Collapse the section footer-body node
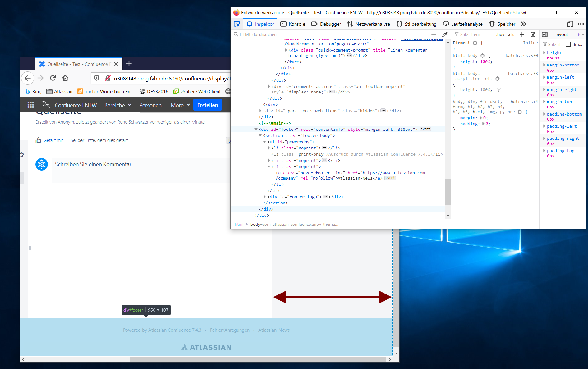The height and width of the screenshot is (369, 588). pos(260,135)
